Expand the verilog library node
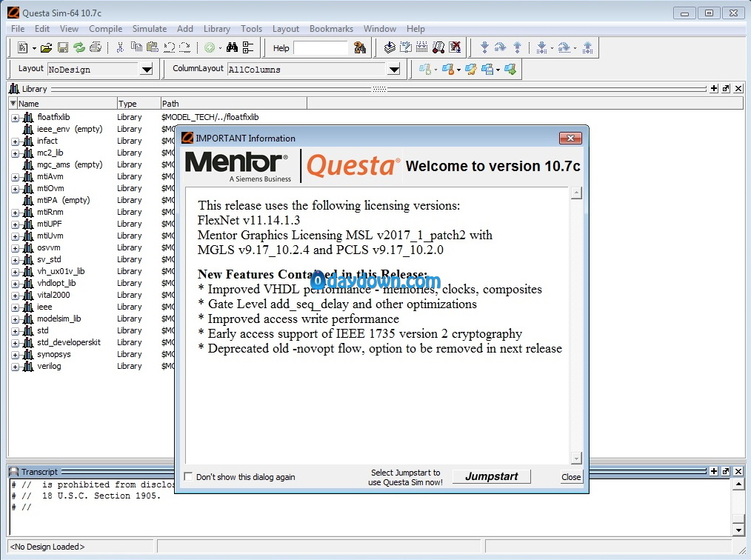 point(16,367)
